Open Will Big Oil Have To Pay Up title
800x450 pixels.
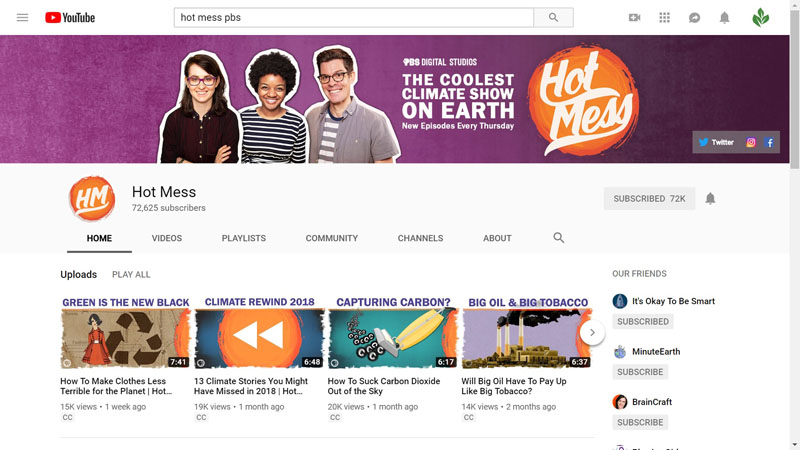[x=514, y=386]
